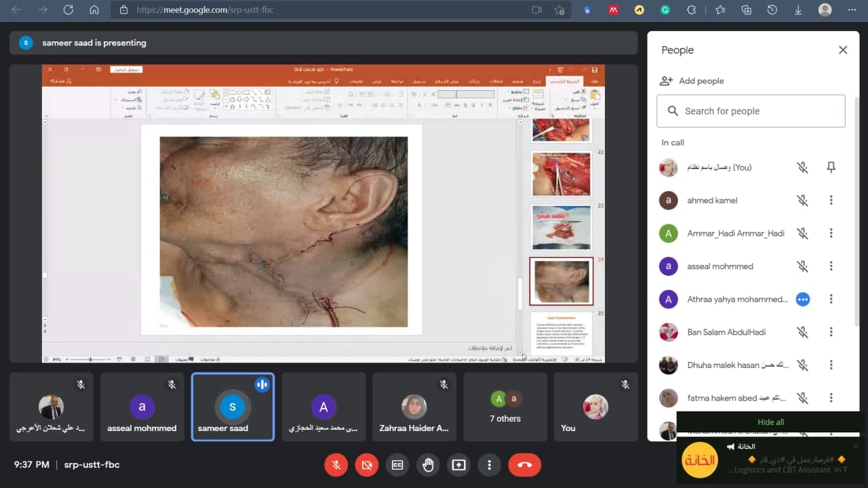Open the three-dot more options menu in call controls
Image resolution: width=868 pixels, height=488 pixels.
pos(489,465)
